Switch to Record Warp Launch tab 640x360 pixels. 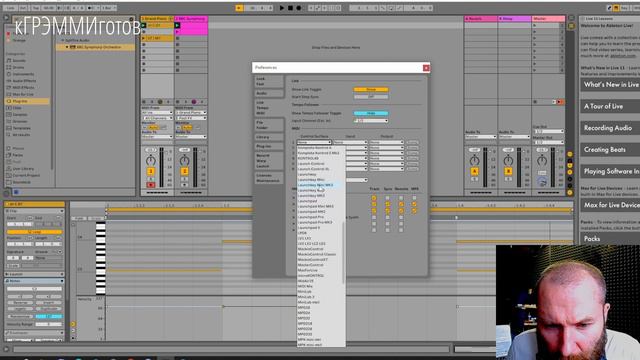click(x=268, y=161)
